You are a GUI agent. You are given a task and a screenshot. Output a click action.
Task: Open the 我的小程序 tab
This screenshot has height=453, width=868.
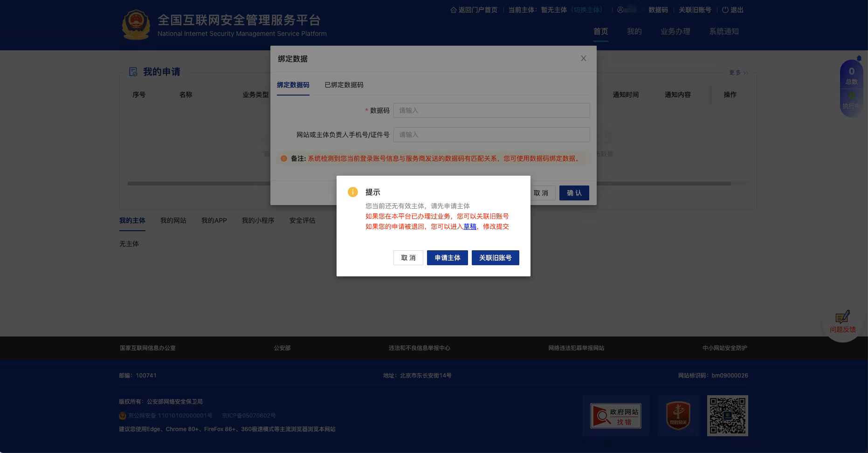coord(258,220)
